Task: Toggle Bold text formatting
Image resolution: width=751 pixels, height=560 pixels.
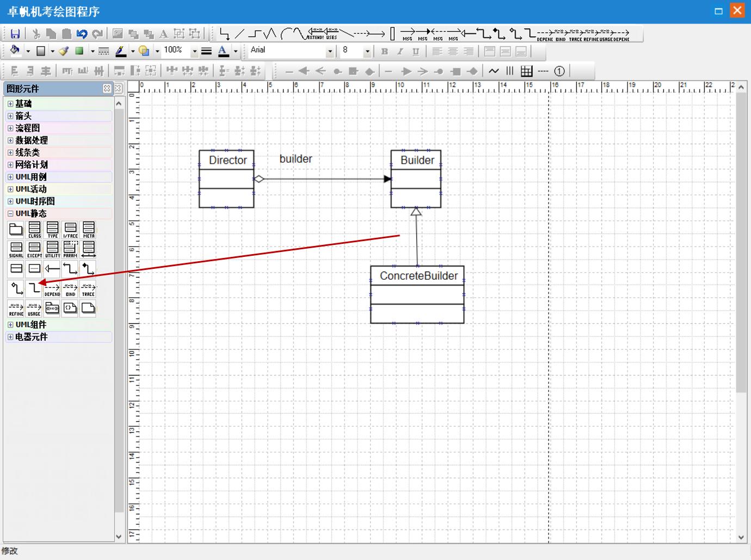Action: [x=384, y=51]
